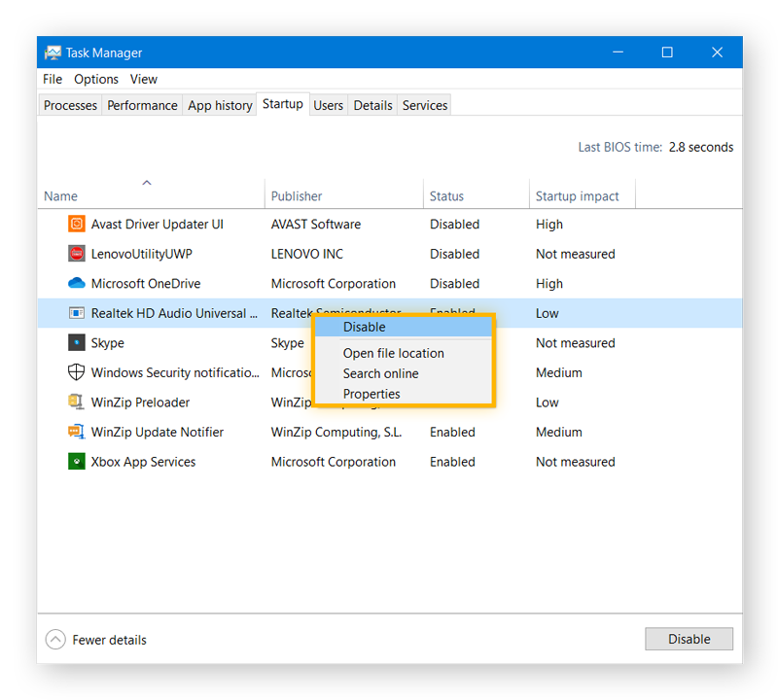Screen dimensions: 778x700
Task: Open the Options menu
Action: click(95, 79)
